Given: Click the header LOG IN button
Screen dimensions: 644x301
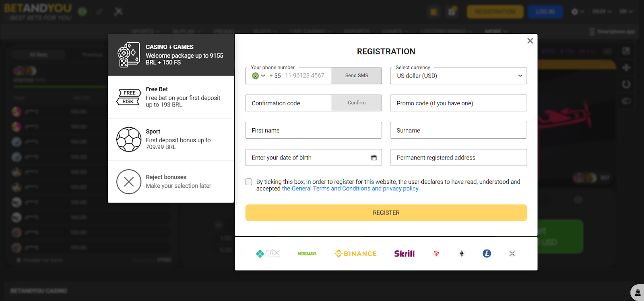Looking at the screenshot, I should pyautogui.click(x=545, y=12).
